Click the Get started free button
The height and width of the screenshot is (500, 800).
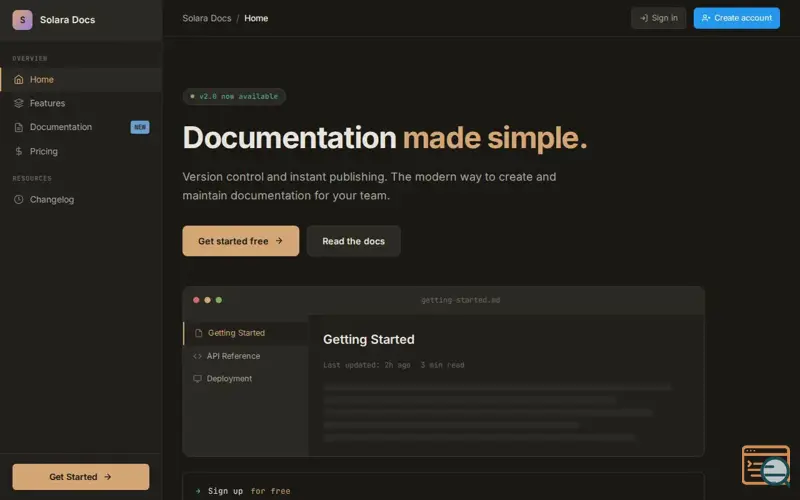pos(241,241)
